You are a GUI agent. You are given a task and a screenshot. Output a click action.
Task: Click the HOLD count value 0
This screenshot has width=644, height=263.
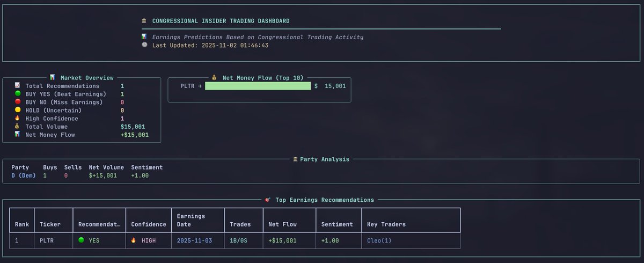[122, 110]
